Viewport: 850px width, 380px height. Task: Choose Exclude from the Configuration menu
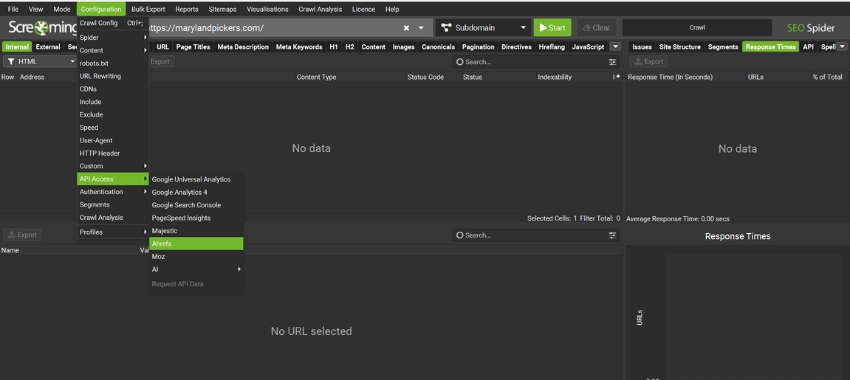point(113,115)
